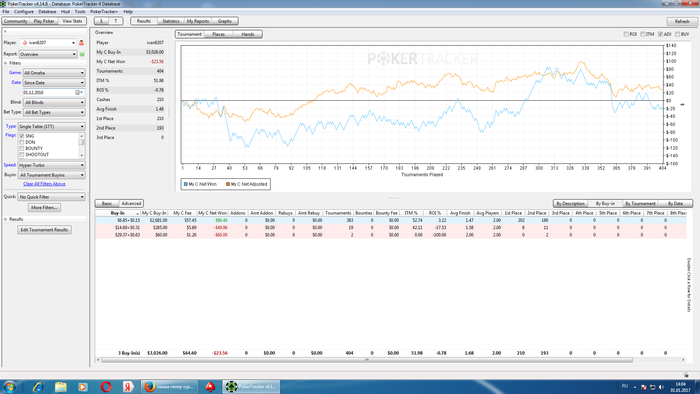The height and width of the screenshot is (394, 700).
Task: Click the Yandex browser taskbar icon
Action: click(128, 386)
